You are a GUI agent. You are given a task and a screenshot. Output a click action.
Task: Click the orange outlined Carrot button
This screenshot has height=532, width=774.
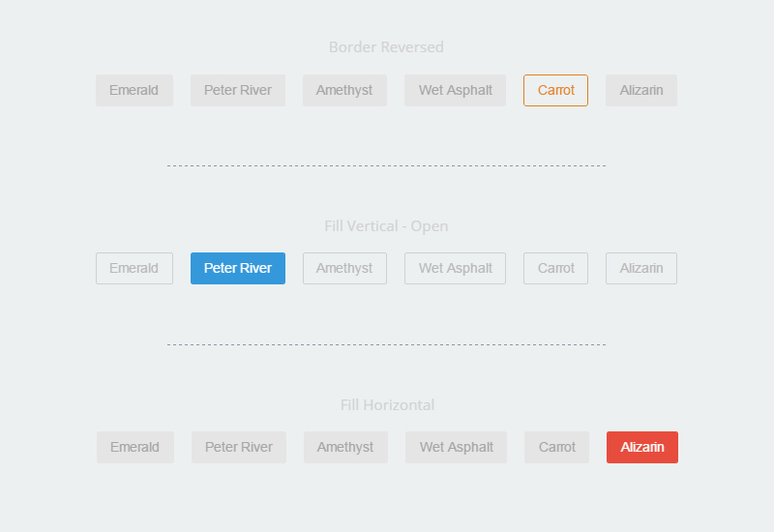pyautogui.click(x=555, y=90)
